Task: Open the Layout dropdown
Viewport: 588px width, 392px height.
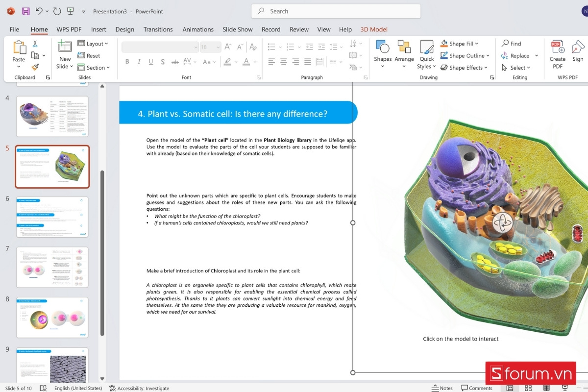Action: coord(94,43)
